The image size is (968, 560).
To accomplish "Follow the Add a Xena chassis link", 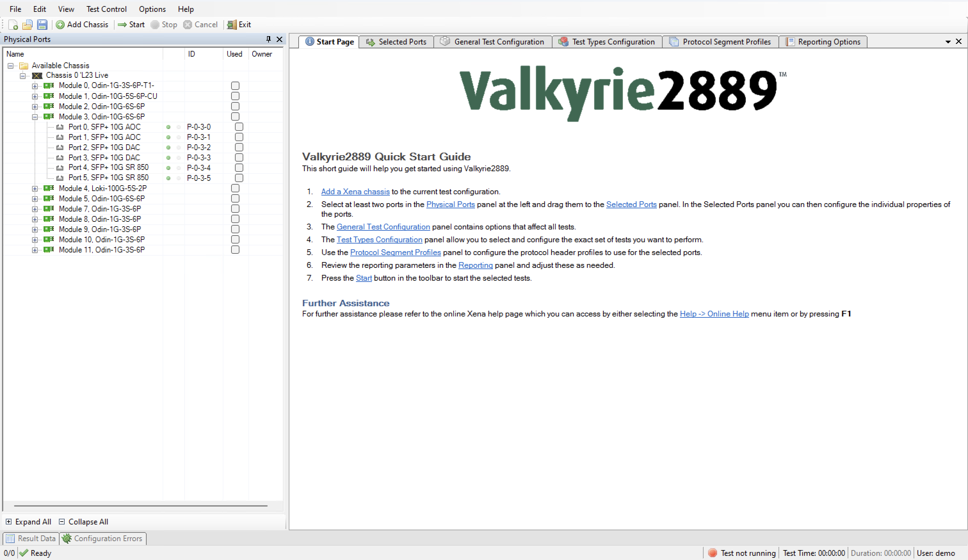I will (355, 192).
